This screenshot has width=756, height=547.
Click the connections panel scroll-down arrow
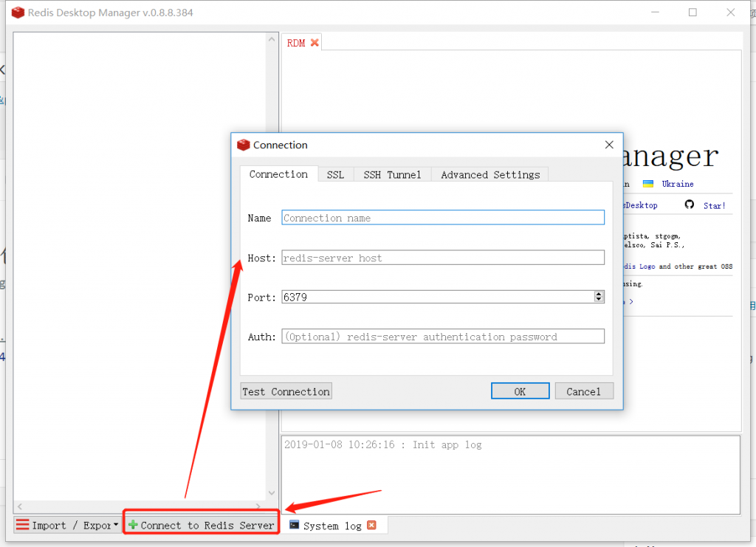pos(272,492)
